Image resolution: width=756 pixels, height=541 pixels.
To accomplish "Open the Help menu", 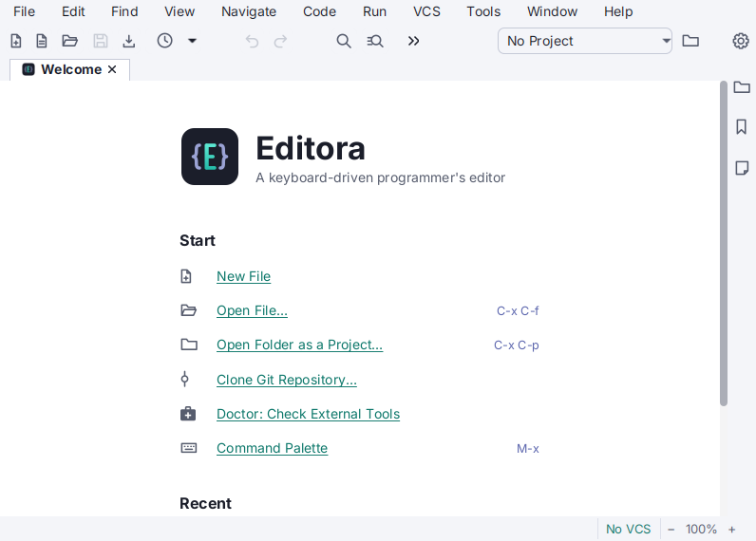I will click(618, 11).
